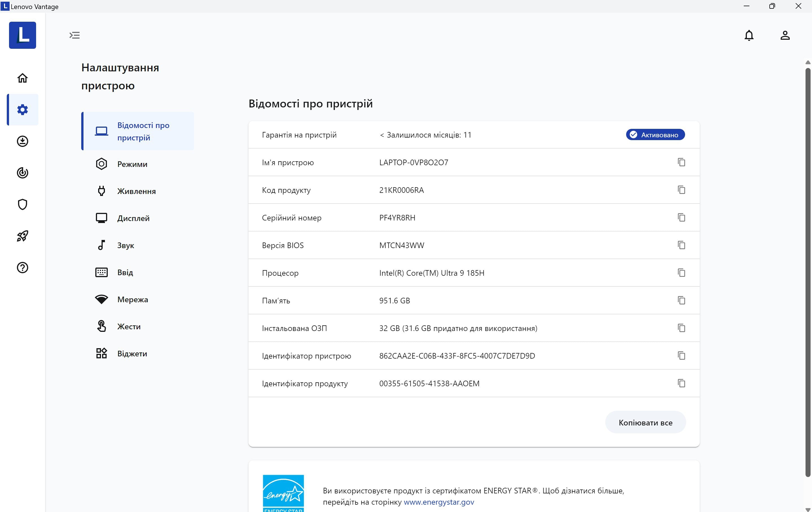Navigate to Security section

tap(23, 204)
